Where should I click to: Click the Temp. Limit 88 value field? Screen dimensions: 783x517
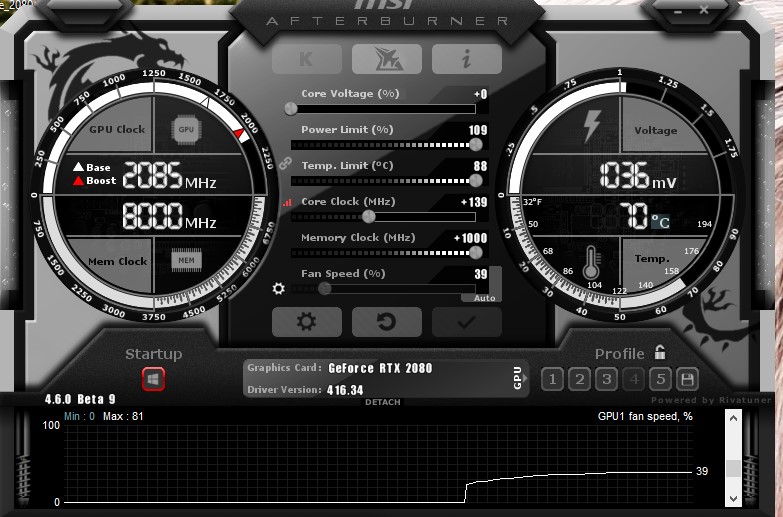tap(480, 166)
